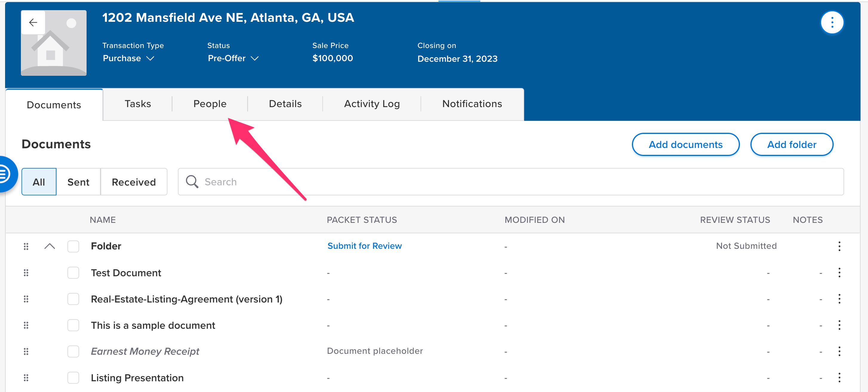Screen dimensions: 868x392
Task: Collapse the Folder using chevron
Action: [50, 246]
